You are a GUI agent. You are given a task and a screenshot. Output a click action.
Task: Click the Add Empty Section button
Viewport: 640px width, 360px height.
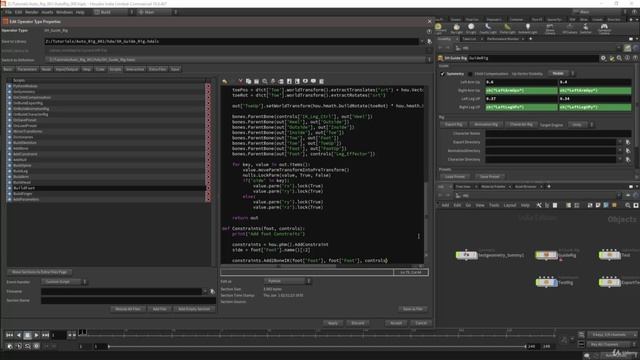point(194,309)
